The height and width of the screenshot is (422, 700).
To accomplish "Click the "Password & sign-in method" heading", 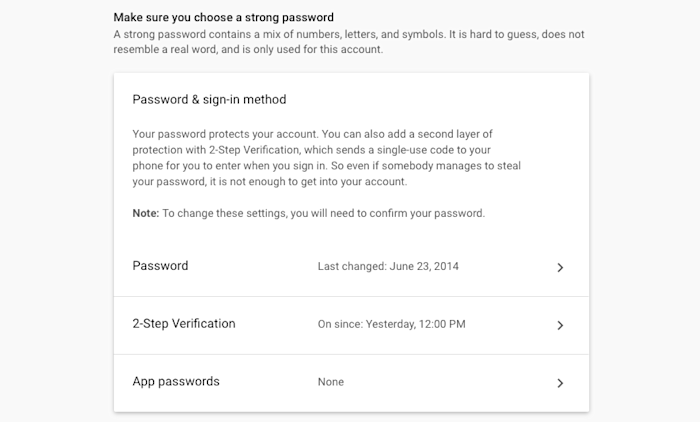I will [x=209, y=99].
